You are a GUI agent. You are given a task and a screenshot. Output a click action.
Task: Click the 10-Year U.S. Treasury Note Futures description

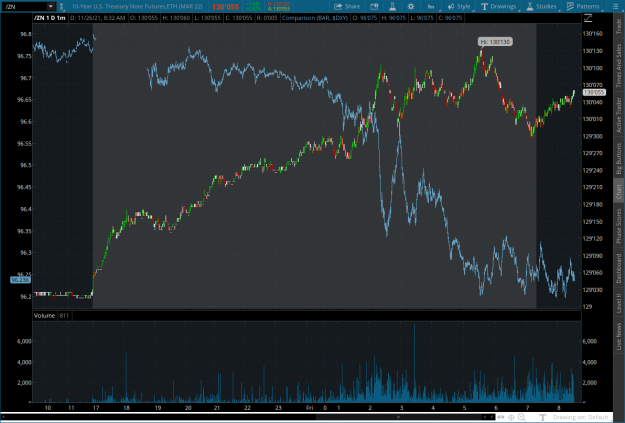click(137, 6)
